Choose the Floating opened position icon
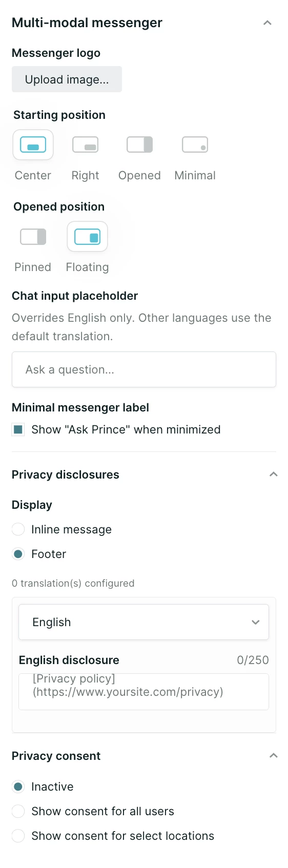This screenshot has width=288, height=868. 88,237
